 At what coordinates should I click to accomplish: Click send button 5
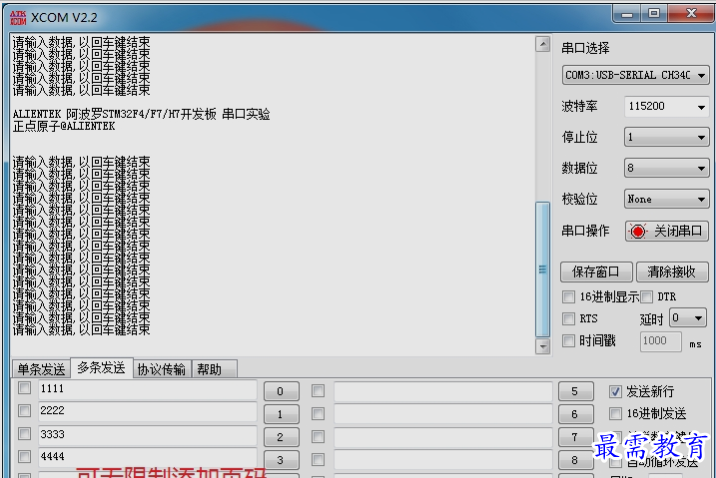tap(576, 391)
